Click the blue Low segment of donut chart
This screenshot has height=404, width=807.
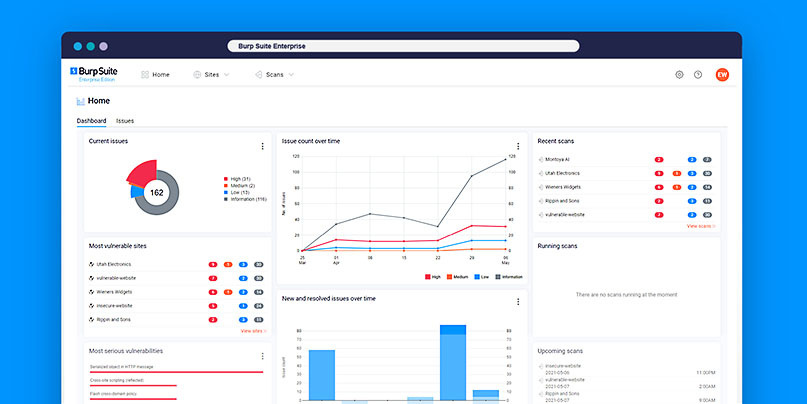coord(137,192)
